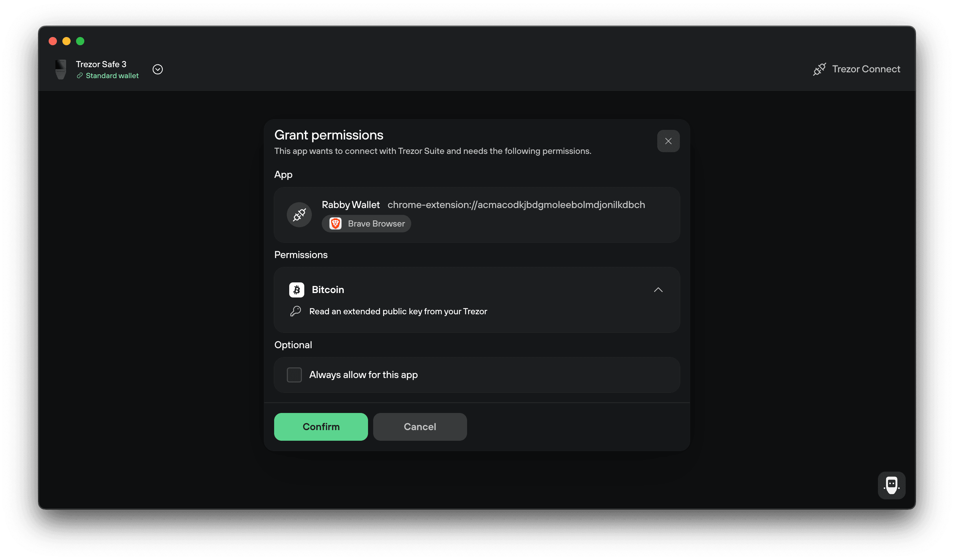Enable Always allow for this app checkbox
Screen dimensions: 954x560
tap(294, 375)
